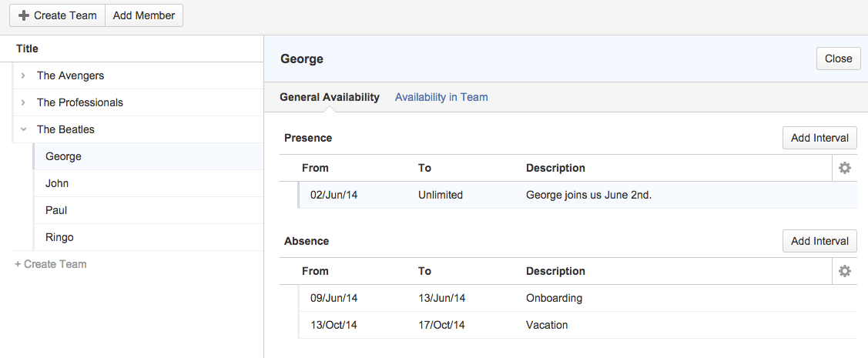Add Interval in the Presence section

[x=819, y=138]
